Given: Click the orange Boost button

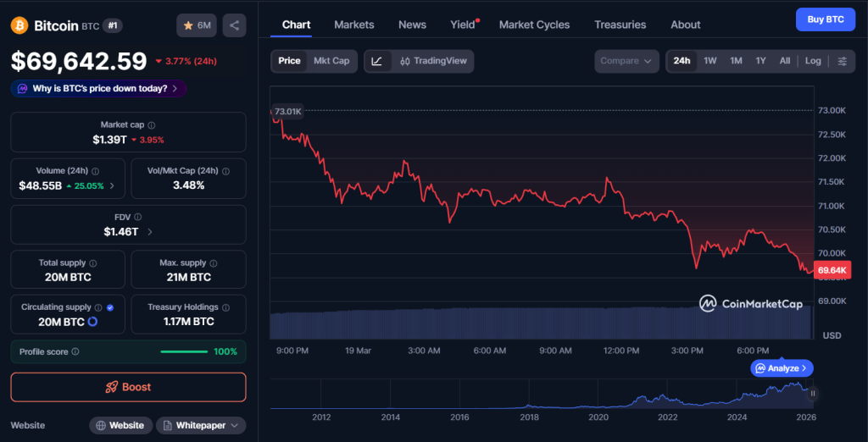Looking at the screenshot, I should (x=128, y=387).
